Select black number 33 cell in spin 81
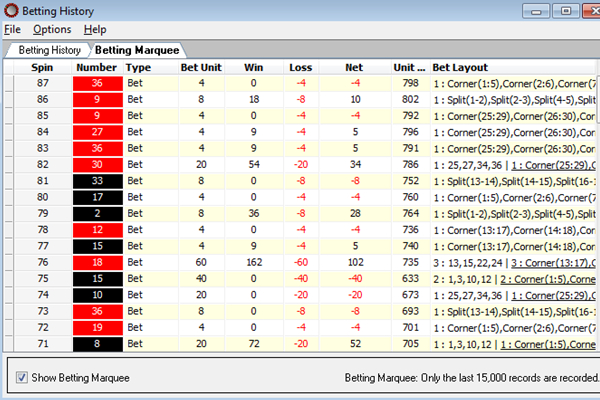 coord(97,181)
